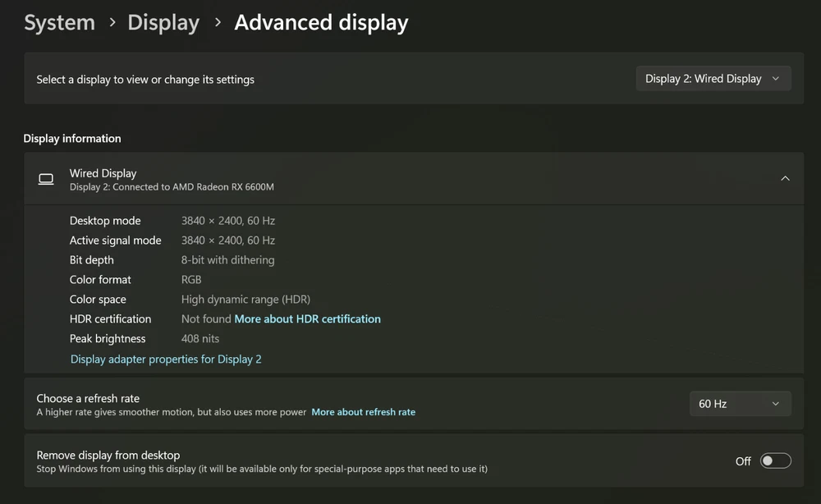Open More about refresh rate link
Viewport: 821px width, 504px height.
(x=363, y=412)
